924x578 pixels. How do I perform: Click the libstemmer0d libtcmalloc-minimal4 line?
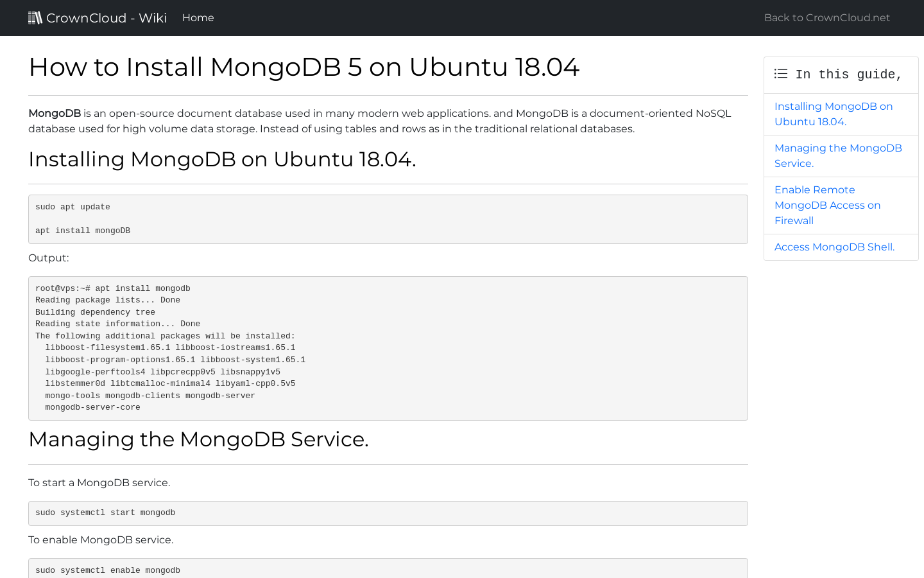pyautogui.click(x=170, y=383)
